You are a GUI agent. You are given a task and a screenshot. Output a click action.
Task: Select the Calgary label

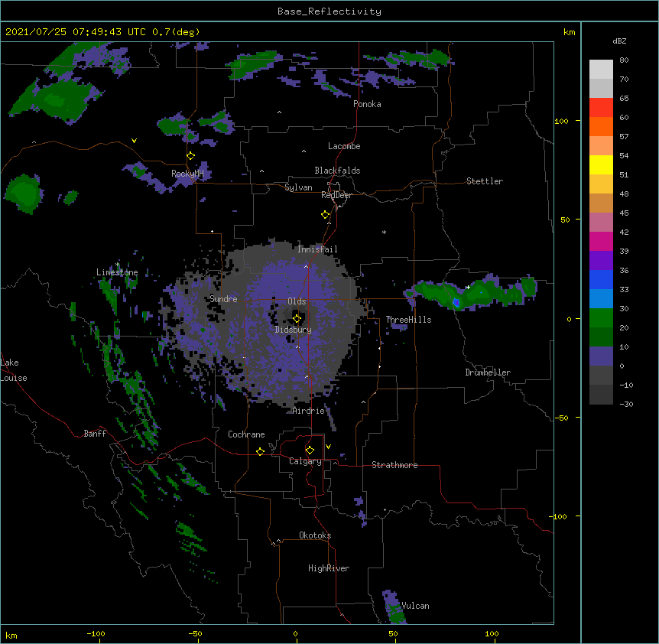305,461
